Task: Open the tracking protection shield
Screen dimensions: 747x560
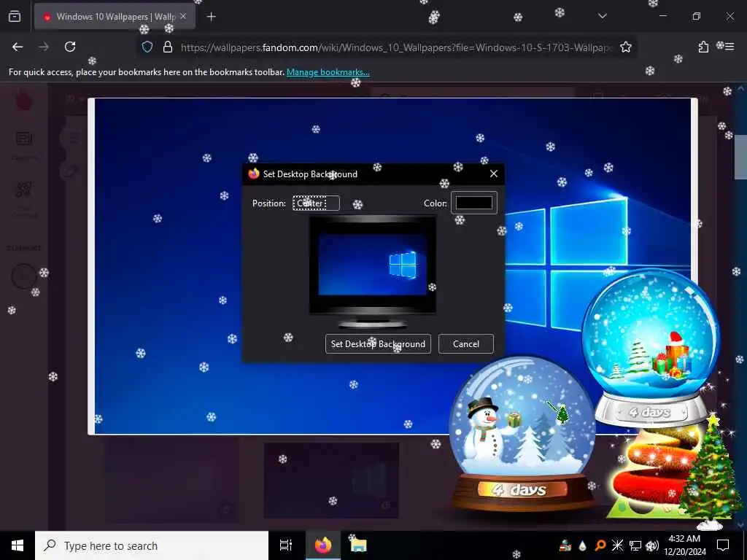Action: pyautogui.click(x=147, y=47)
